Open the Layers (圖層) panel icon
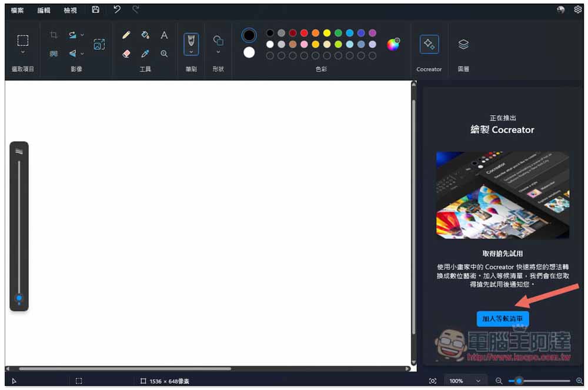 click(463, 44)
